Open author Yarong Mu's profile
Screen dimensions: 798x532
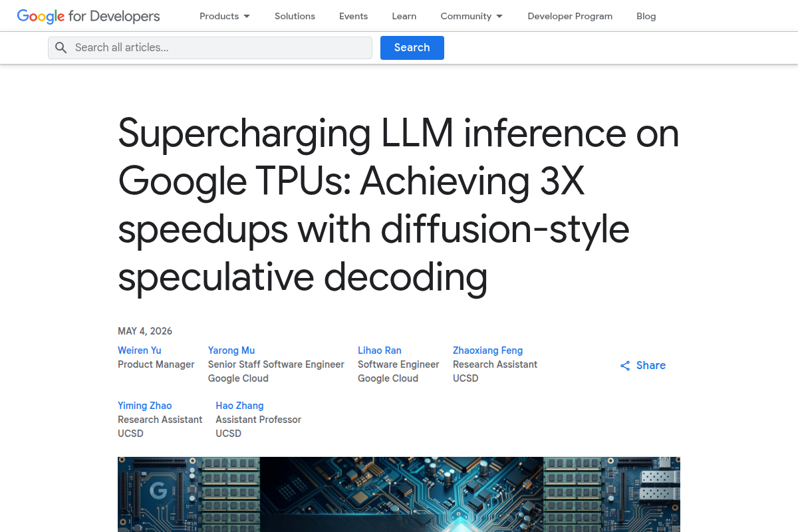tap(231, 350)
